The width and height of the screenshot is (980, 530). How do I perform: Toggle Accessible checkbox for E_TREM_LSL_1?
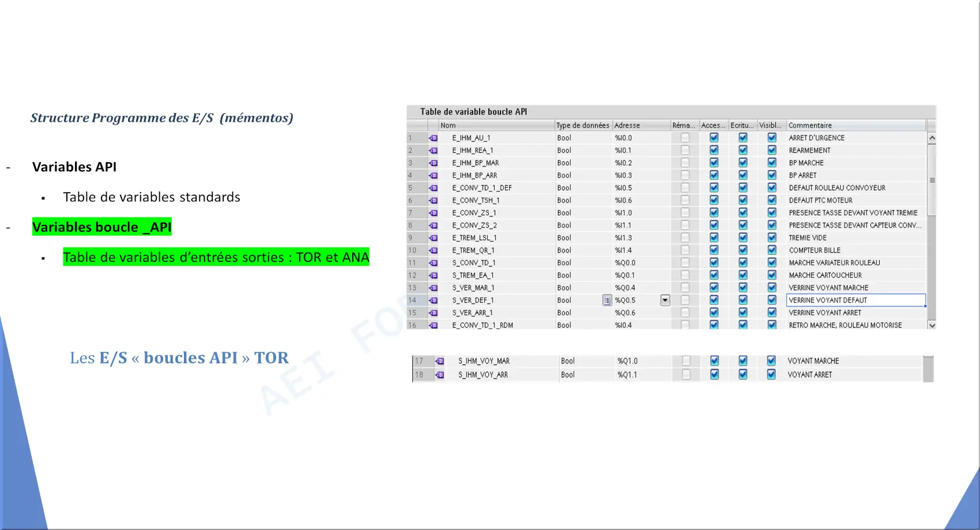tap(714, 238)
